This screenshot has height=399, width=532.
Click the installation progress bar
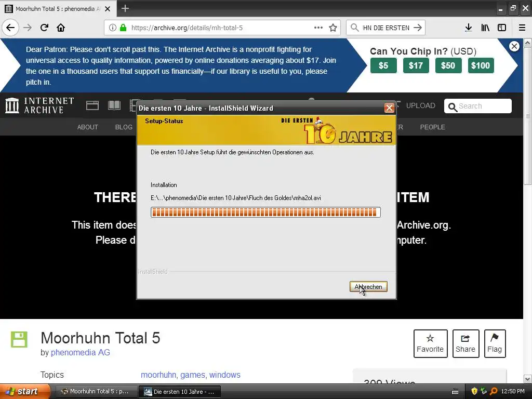[265, 212]
